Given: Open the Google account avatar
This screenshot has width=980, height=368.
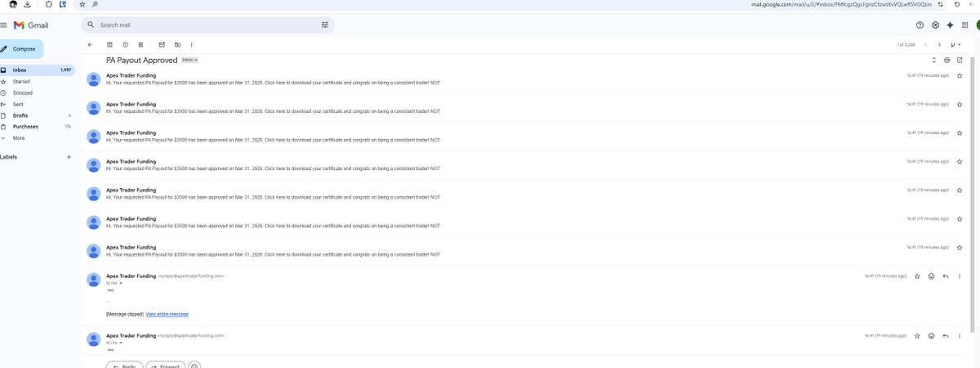Looking at the screenshot, I should click(x=978, y=25).
